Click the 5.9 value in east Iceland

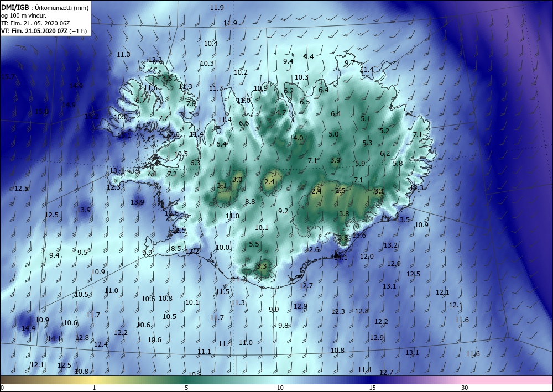360,163
